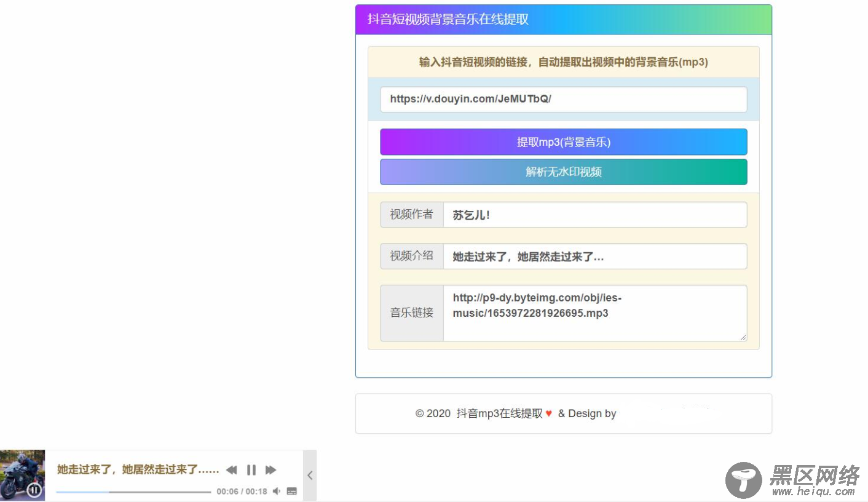The image size is (868, 502).
Task: Click the © 2020 抖音mp3在线提取 footer text
Action: 479,413
